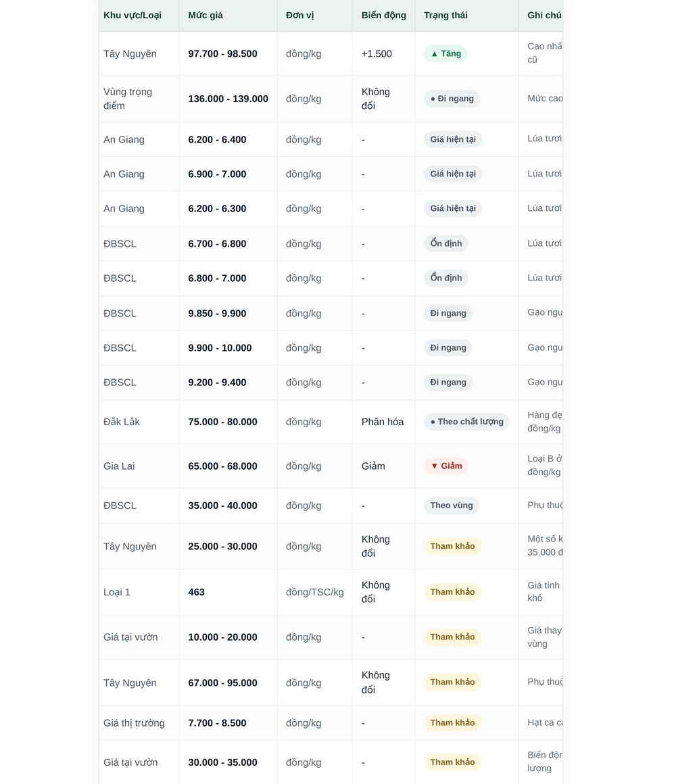The height and width of the screenshot is (784, 676).
Task: Click the Đơn vị column header
Action: pos(299,15)
